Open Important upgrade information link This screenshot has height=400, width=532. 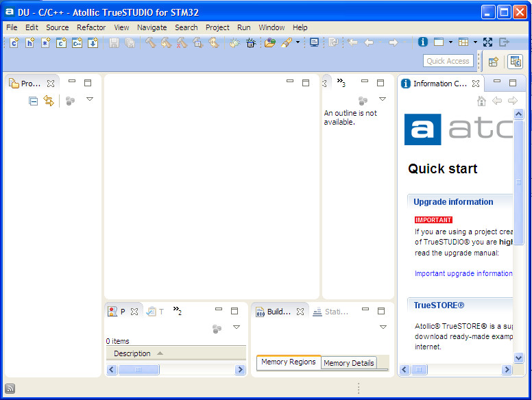[x=463, y=273]
